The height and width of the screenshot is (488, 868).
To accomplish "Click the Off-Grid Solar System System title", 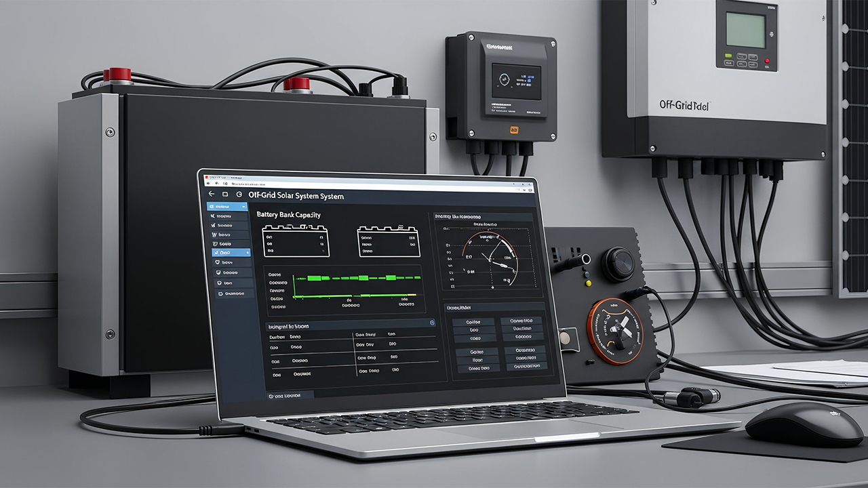I will click(296, 196).
